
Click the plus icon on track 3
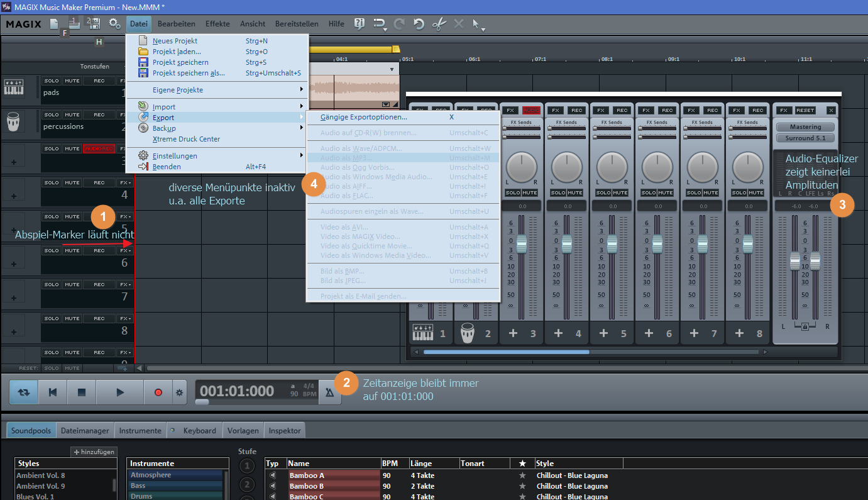click(14, 162)
